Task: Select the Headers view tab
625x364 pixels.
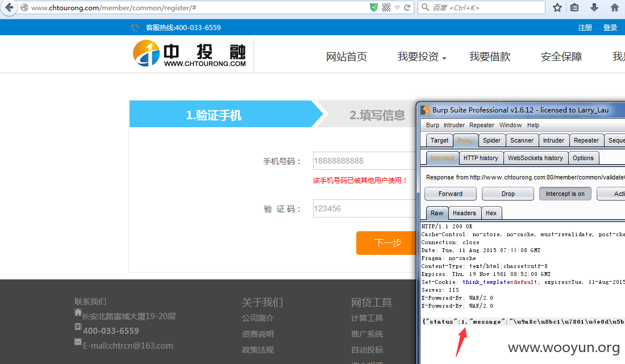Action: click(x=464, y=213)
